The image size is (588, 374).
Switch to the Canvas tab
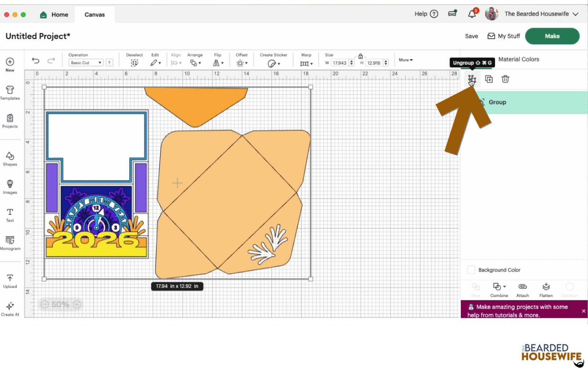point(94,14)
